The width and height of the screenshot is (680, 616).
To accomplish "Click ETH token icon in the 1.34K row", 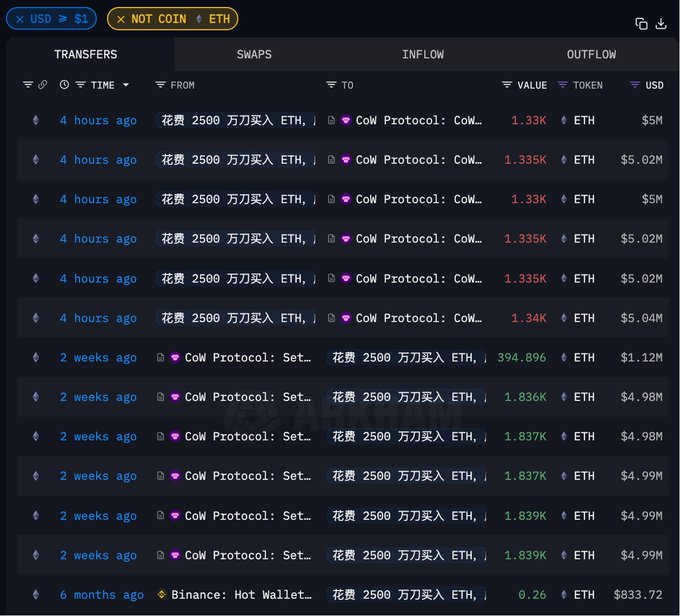I will 564,318.
